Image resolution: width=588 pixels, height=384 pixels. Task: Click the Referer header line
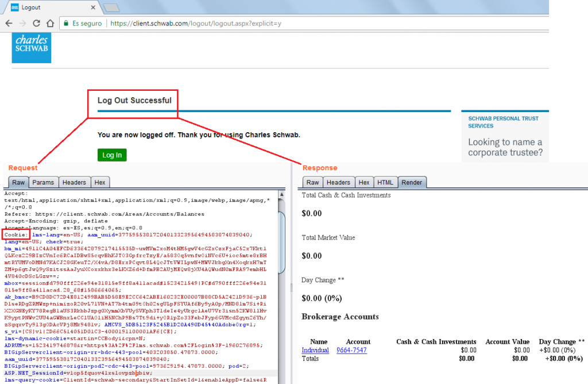[105, 214]
